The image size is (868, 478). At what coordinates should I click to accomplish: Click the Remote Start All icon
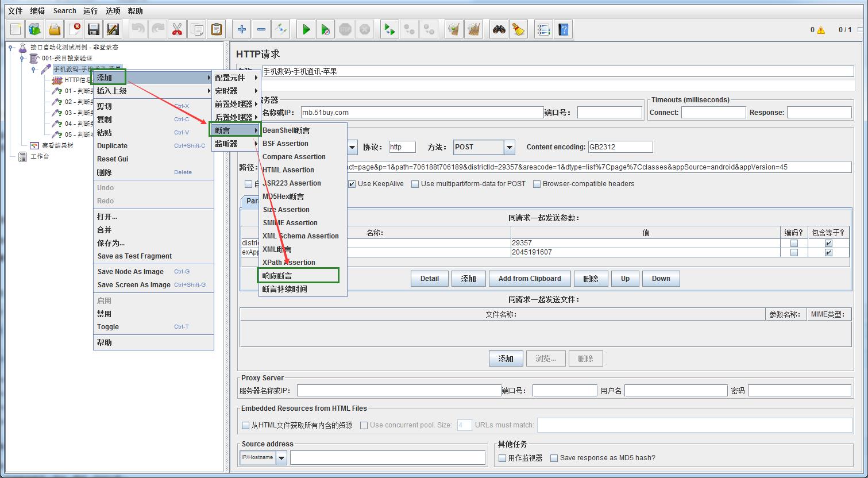[389, 29]
